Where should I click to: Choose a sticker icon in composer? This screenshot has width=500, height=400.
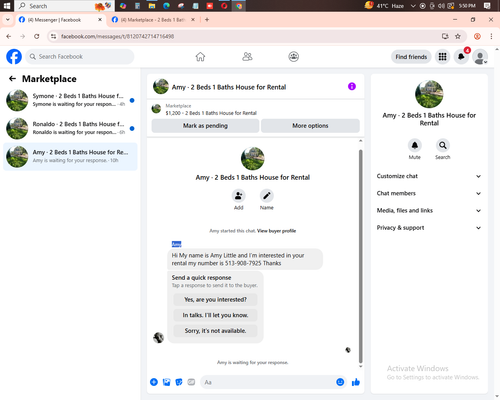(179, 382)
